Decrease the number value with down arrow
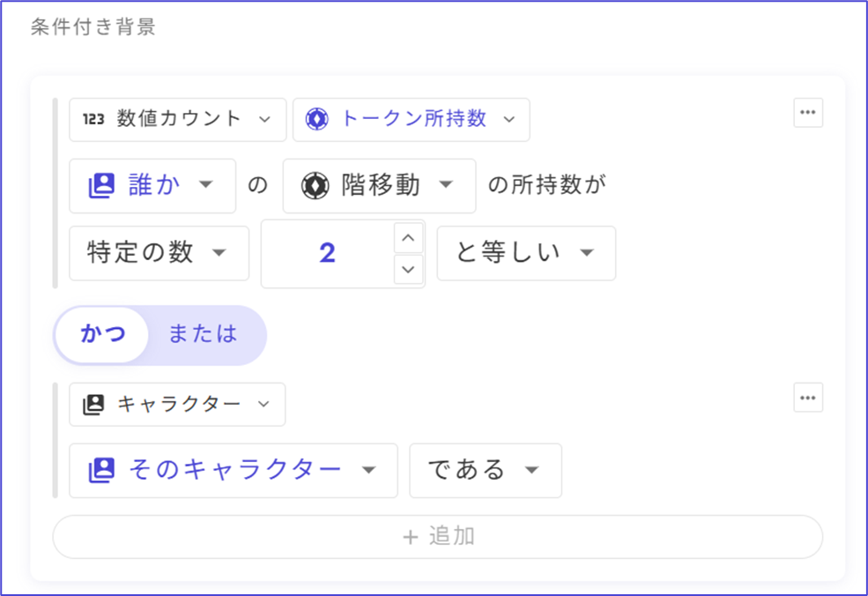Screen dimensions: 868x596 407,269
